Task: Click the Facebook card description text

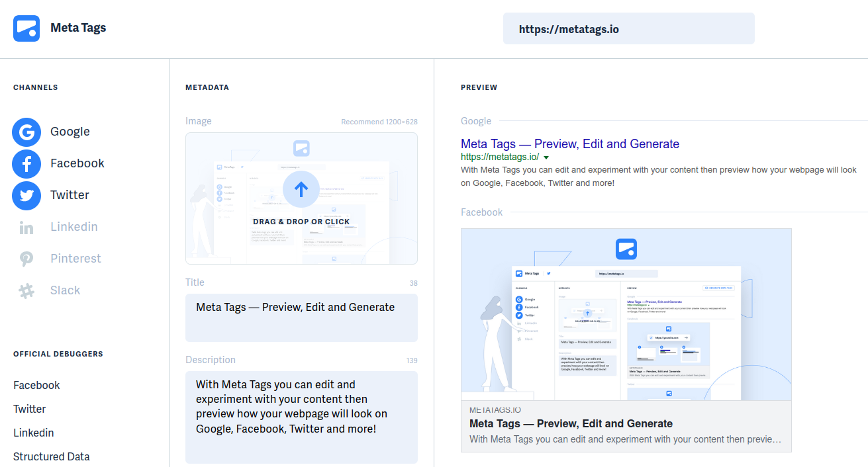Action: click(625, 439)
